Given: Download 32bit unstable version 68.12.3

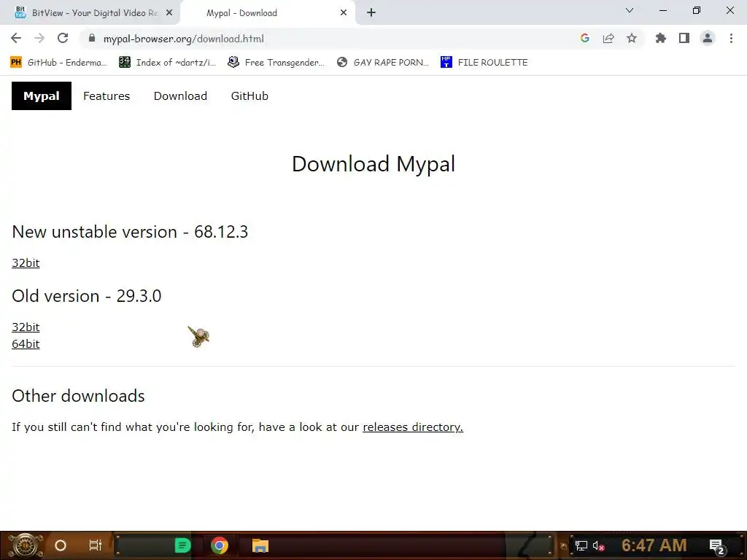Looking at the screenshot, I should point(26,262).
